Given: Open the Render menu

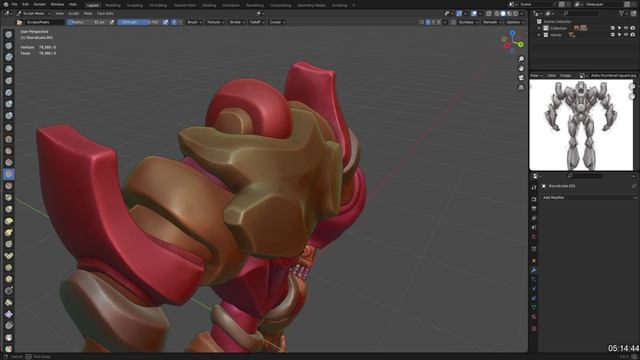Looking at the screenshot, I should point(40,4).
